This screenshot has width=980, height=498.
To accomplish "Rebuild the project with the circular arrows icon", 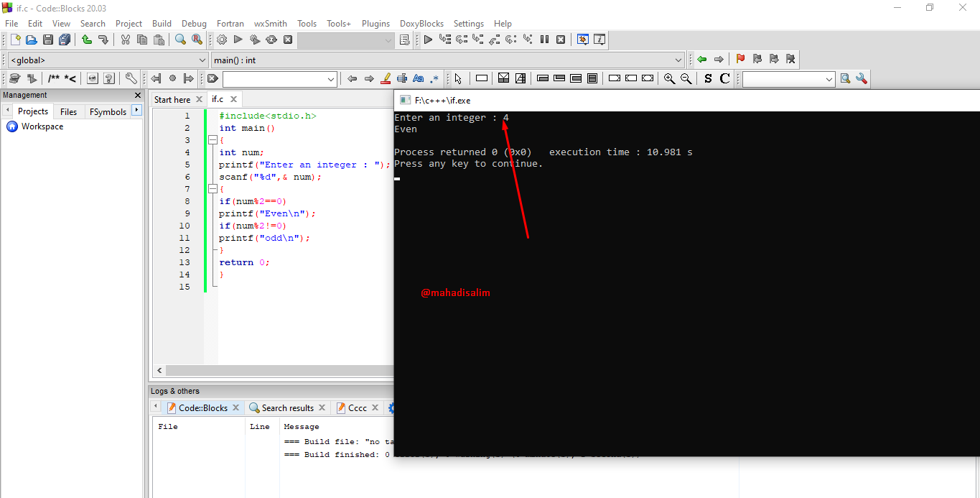I will (x=271, y=40).
